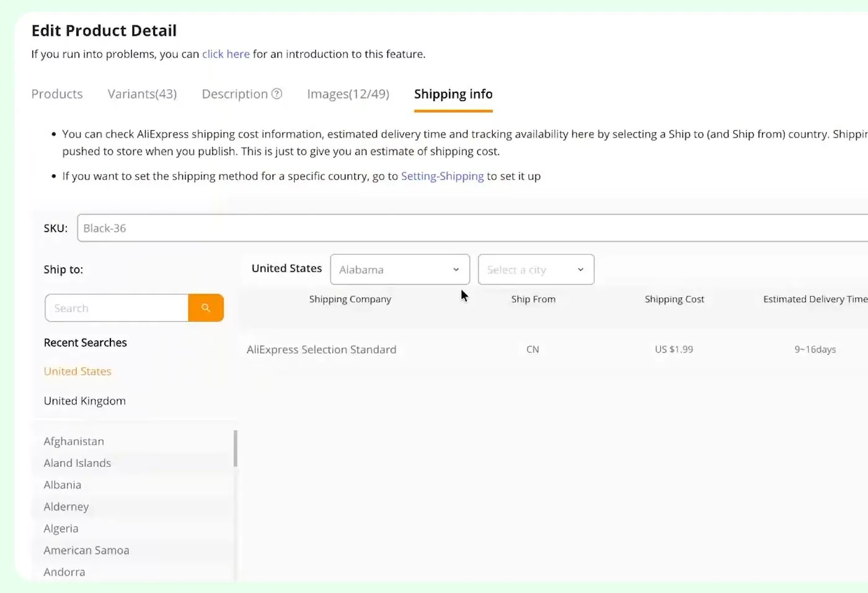The height and width of the screenshot is (593, 868).
Task: Click the US $1.99 shipping cost value
Action: point(674,349)
